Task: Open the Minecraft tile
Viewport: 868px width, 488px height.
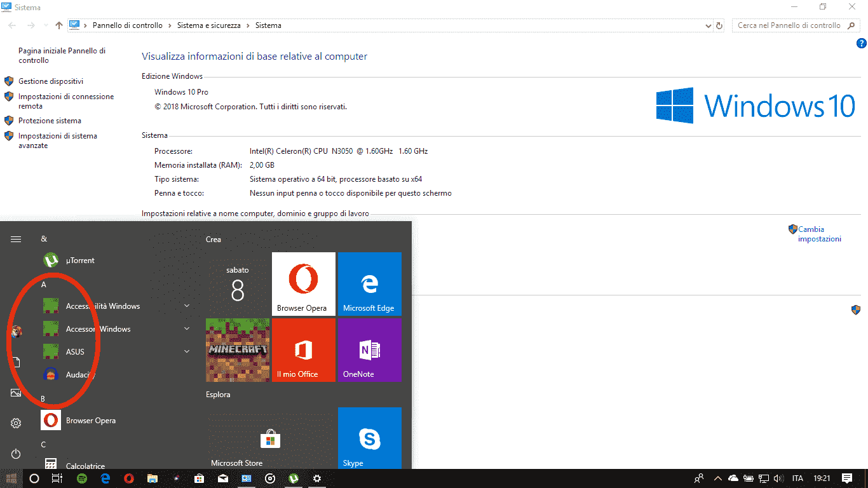Action: (x=238, y=350)
